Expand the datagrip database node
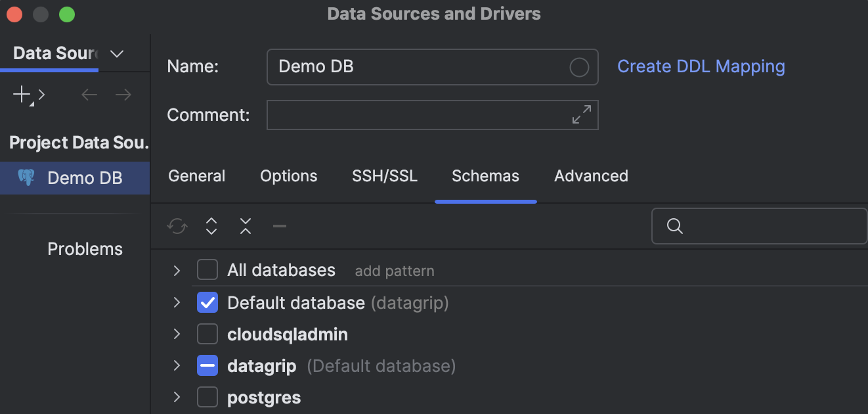Viewport: 868px width, 414px height. tap(176, 365)
